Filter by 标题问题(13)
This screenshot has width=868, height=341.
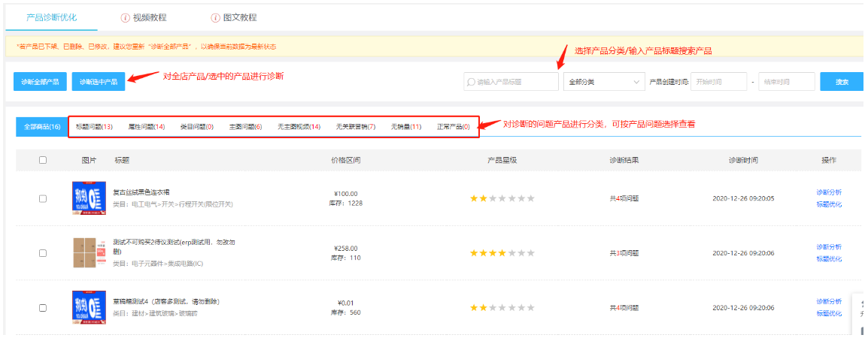click(94, 127)
